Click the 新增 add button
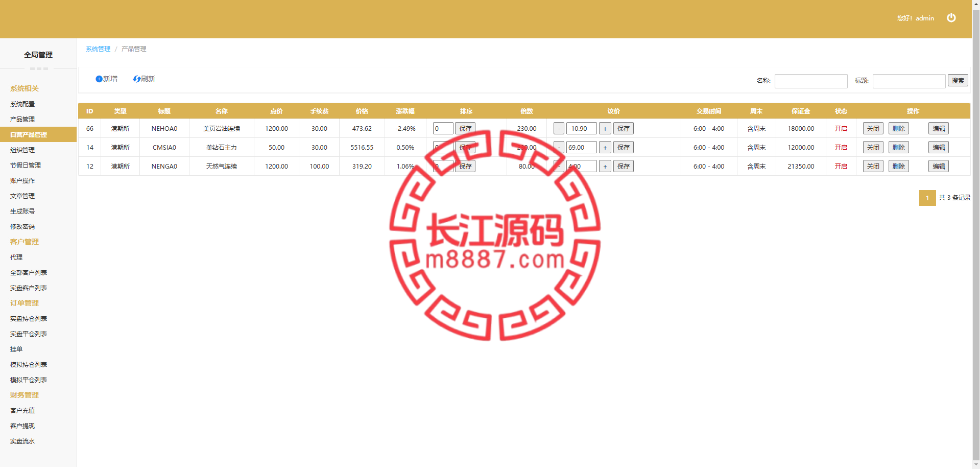The width and height of the screenshot is (980, 469). 106,79
